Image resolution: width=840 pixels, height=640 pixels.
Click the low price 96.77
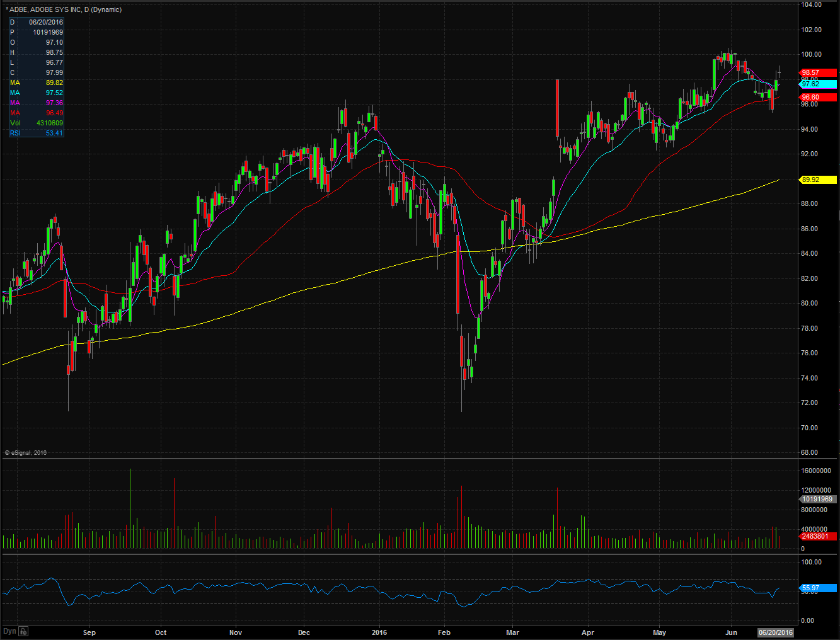(54, 62)
